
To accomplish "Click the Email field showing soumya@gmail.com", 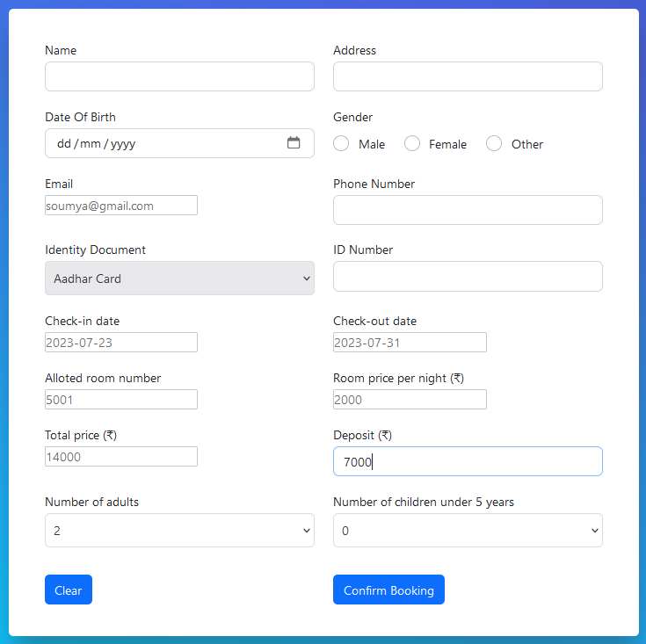I will coord(121,206).
